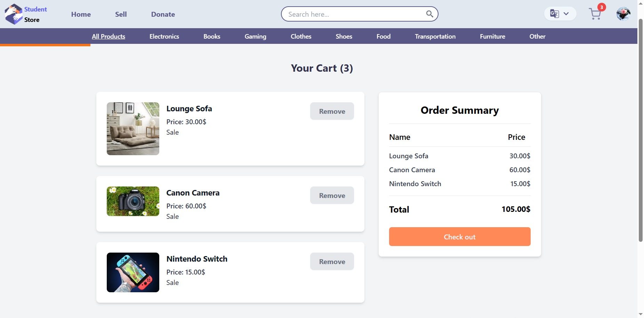This screenshot has height=318, width=644.
Task: Click the Order Summary heading
Action: point(460,110)
